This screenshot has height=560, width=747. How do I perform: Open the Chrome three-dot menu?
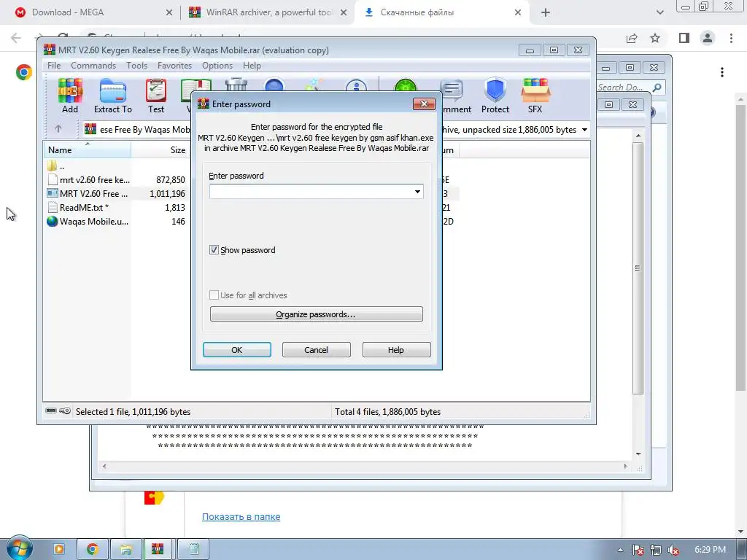(731, 38)
